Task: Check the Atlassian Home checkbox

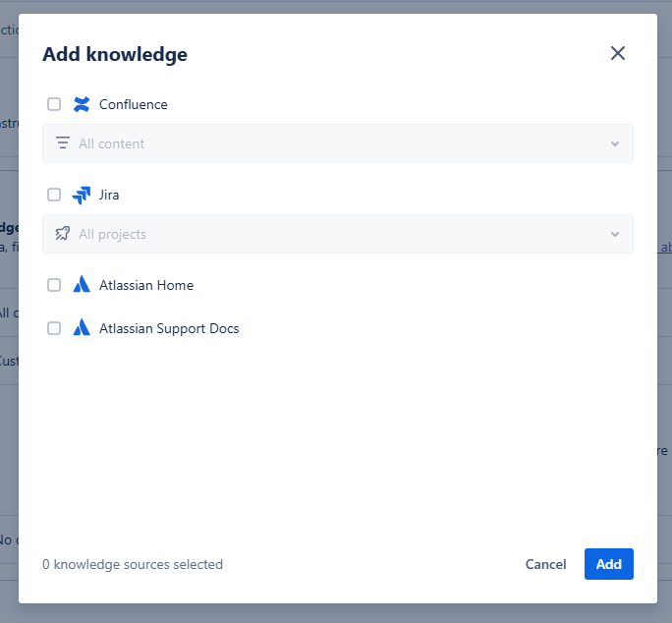Action: 54,285
